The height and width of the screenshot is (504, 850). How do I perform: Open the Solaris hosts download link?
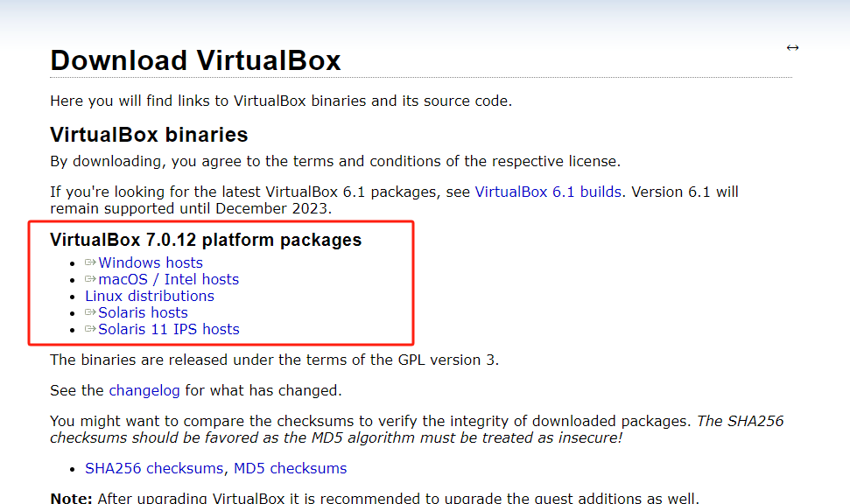coord(143,312)
